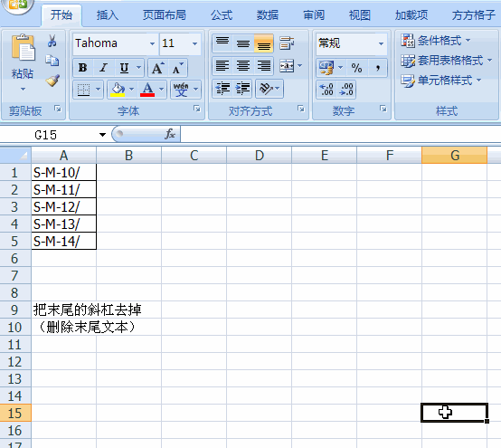The image size is (501, 448).
Task: Open the font size 11 dropdown
Action: click(194, 43)
